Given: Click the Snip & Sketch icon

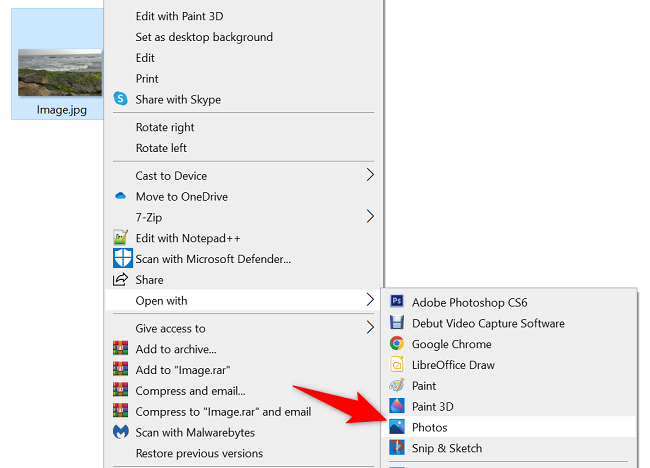Looking at the screenshot, I should click(397, 449).
